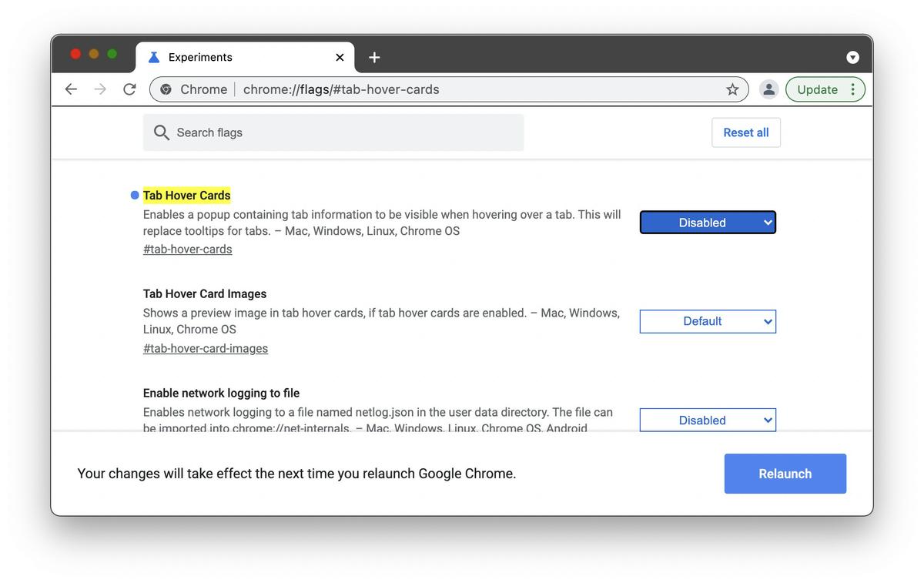Open the Tab Hover Card Images dropdown
Screen dimensions: 924x583
707,321
